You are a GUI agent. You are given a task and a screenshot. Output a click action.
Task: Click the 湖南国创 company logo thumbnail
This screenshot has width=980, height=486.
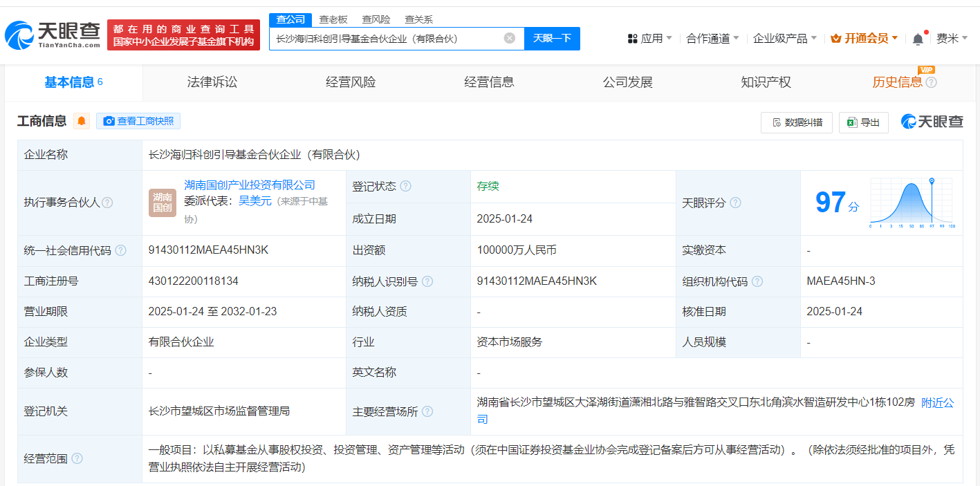[x=163, y=203]
